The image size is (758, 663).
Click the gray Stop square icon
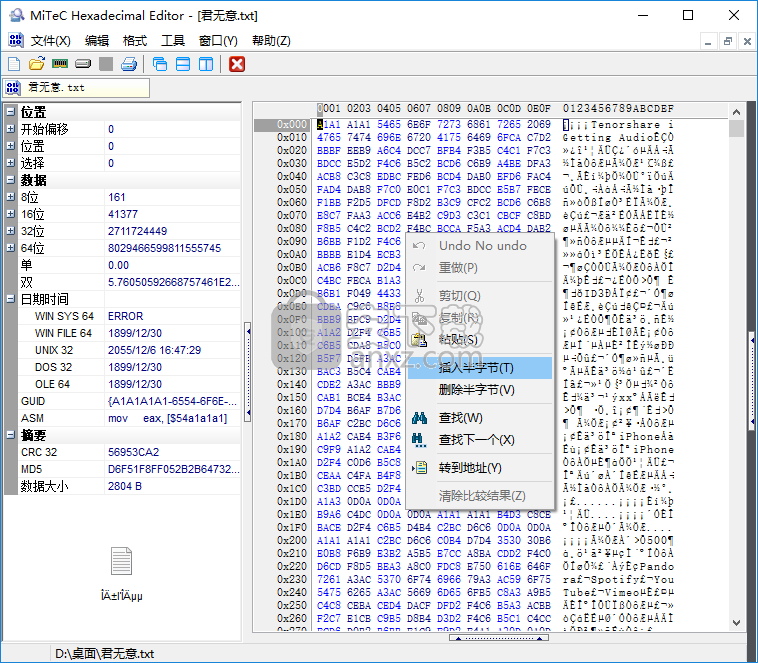(106, 64)
